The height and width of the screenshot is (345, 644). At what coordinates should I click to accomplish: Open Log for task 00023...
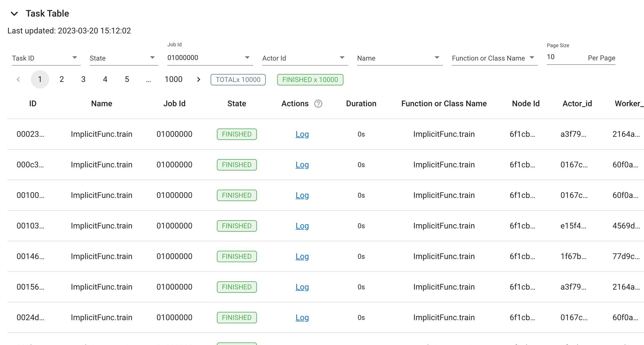point(302,134)
